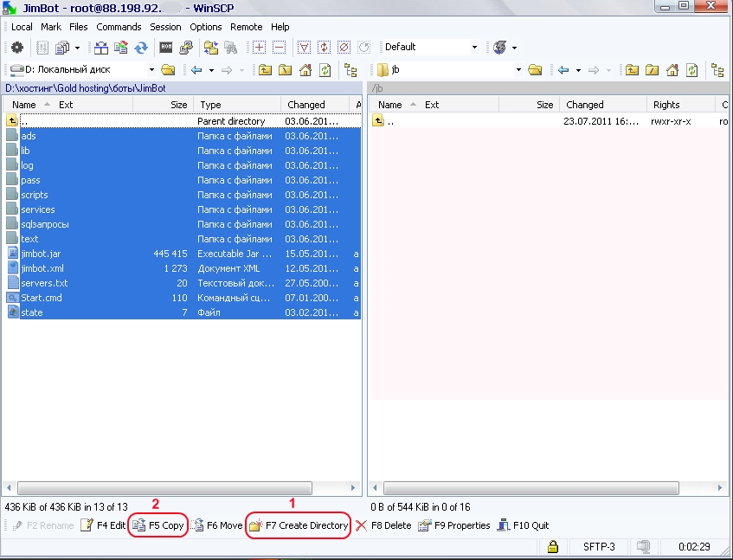The height and width of the screenshot is (560, 733).
Task: Refresh the local panel listing
Action: [325, 70]
